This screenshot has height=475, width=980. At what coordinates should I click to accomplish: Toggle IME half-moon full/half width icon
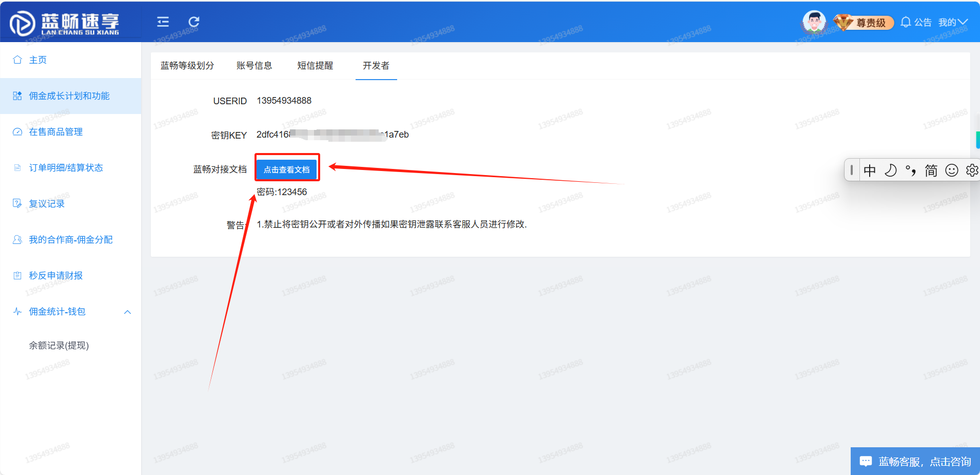click(890, 170)
